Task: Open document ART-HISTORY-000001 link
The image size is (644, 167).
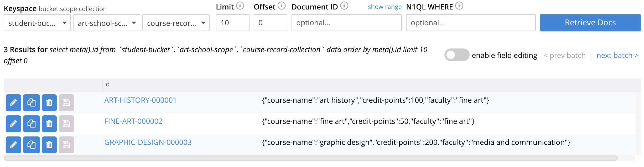Action: (x=140, y=100)
